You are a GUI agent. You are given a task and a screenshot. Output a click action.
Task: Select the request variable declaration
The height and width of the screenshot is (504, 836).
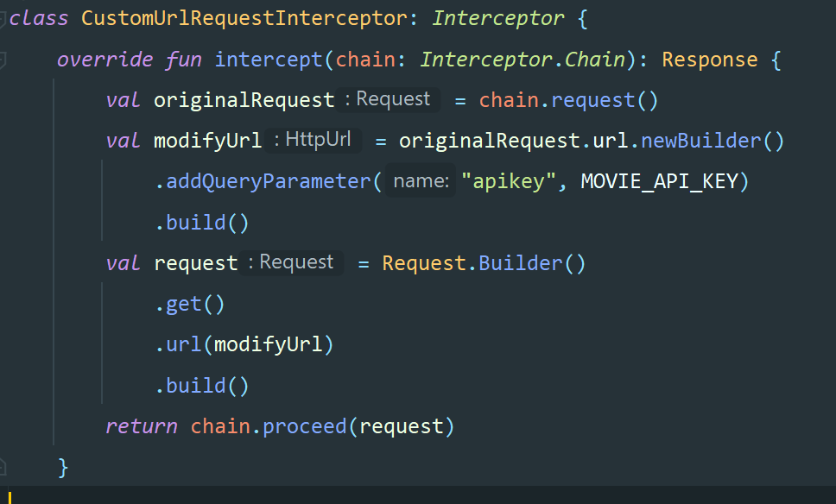click(196, 263)
